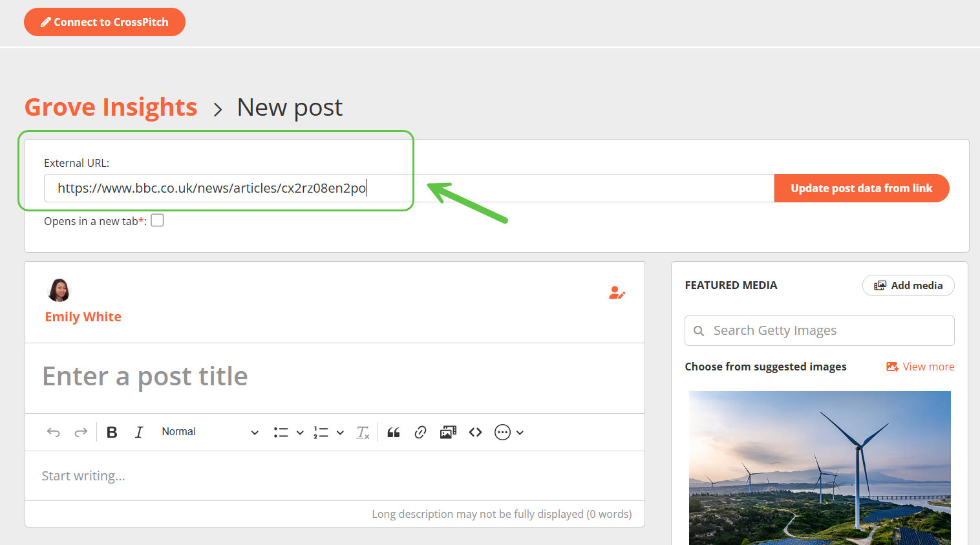Click the New post heading text
The image size is (980, 545).
click(x=290, y=107)
